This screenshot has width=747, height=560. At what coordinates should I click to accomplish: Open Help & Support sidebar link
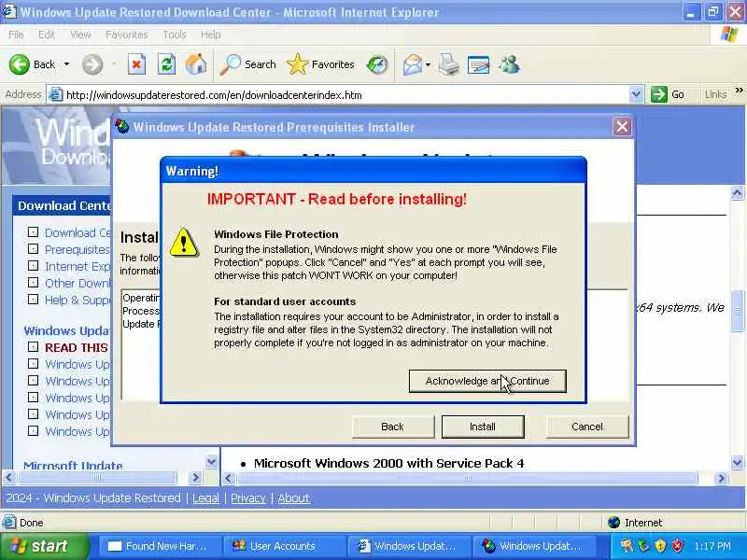tap(78, 300)
